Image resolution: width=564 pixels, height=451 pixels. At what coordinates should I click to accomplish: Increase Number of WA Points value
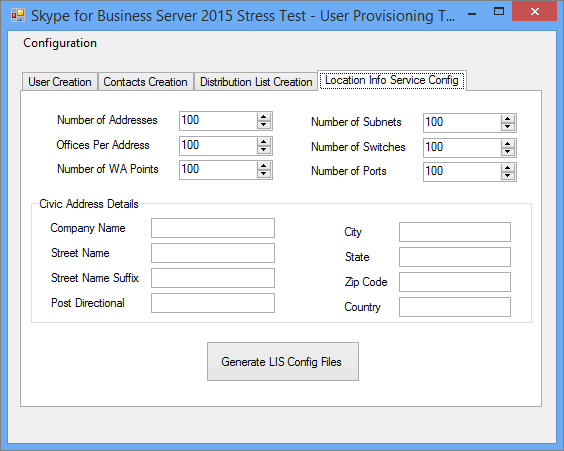click(264, 166)
